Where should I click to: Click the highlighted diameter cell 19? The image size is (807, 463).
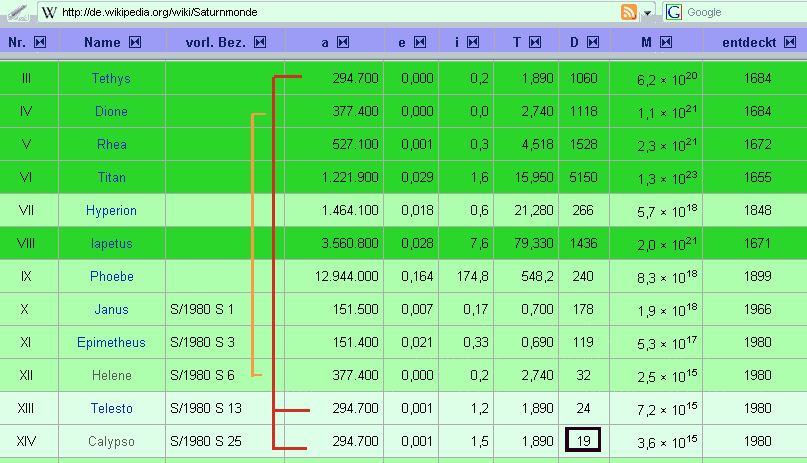pos(583,439)
